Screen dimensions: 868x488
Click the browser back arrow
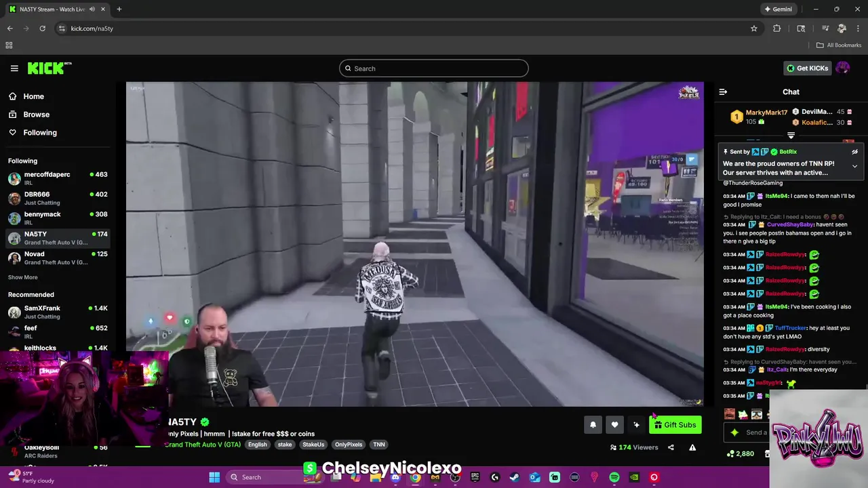pyautogui.click(x=9, y=28)
